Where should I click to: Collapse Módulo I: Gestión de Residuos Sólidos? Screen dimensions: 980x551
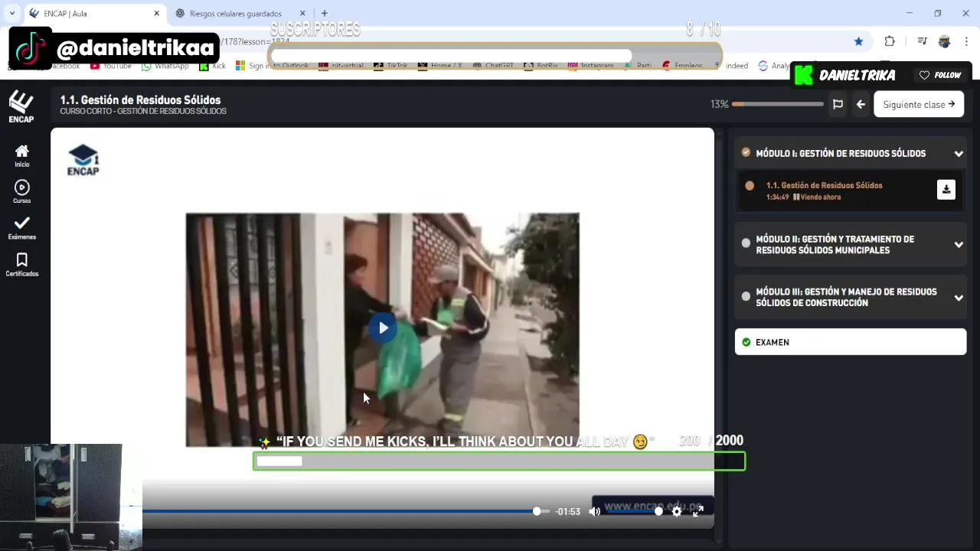959,154
